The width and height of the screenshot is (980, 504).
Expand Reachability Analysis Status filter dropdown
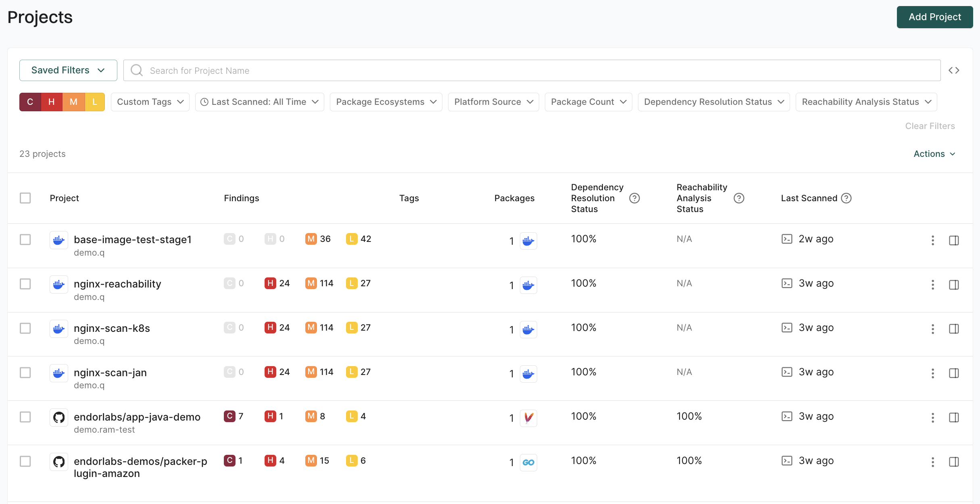pyautogui.click(x=866, y=102)
